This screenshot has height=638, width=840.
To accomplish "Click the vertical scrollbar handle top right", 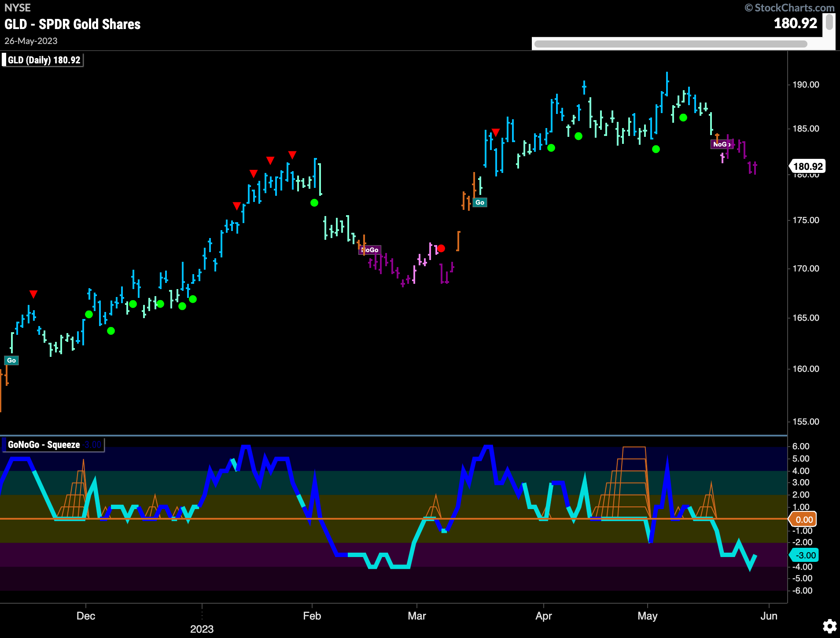I will (x=829, y=22).
